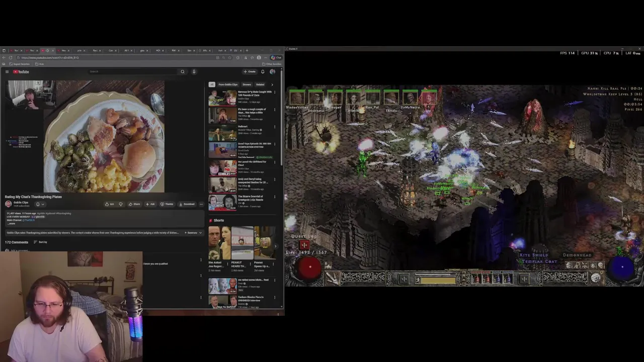Open the YouTube guide hamburger menu
The width and height of the screenshot is (644, 362).
coord(7,71)
